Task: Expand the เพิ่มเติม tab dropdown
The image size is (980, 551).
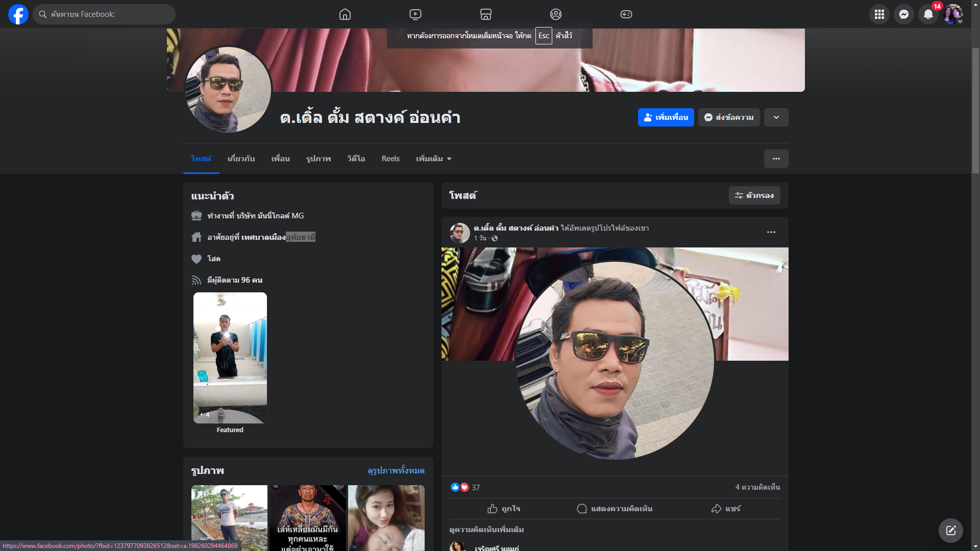Action: tap(433, 159)
